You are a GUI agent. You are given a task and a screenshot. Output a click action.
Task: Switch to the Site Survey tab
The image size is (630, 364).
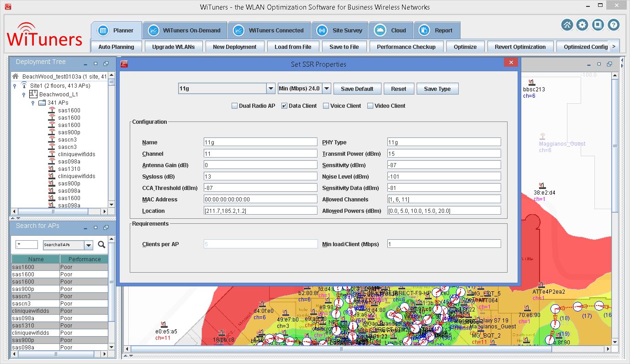click(339, 31)
